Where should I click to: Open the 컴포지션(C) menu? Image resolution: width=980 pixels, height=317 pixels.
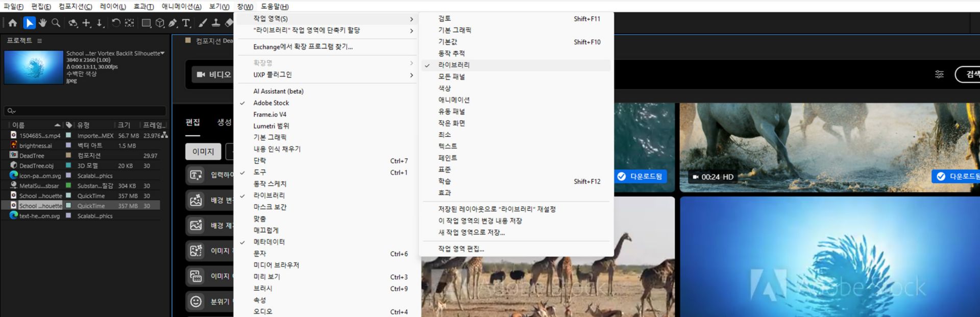click(75, 7)
